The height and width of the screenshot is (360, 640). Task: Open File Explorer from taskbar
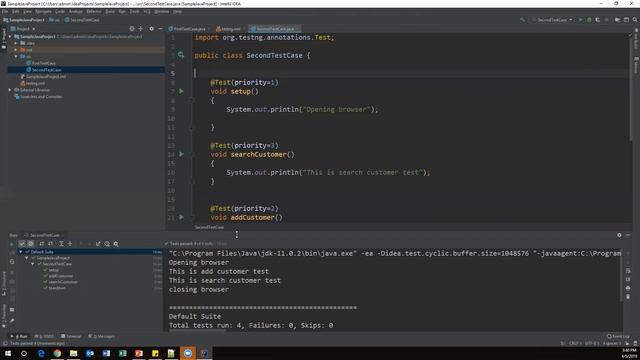coord(73,353)
